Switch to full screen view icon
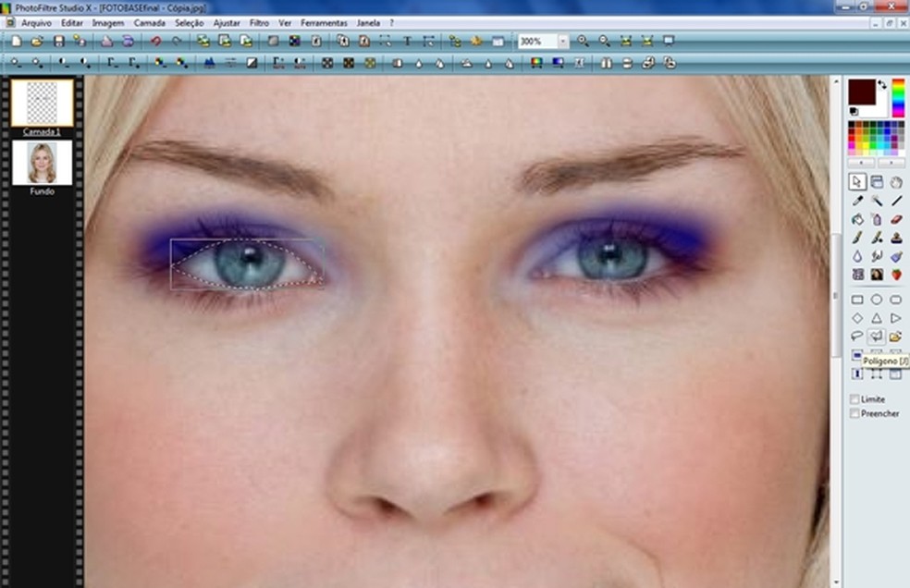The image size is (910, 588). (x=669, y=42)
